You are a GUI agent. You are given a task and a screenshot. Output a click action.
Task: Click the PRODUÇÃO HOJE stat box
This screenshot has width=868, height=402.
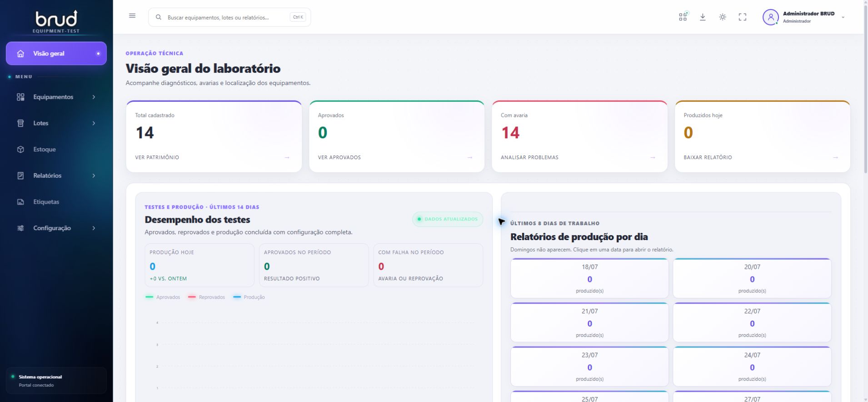200,265
